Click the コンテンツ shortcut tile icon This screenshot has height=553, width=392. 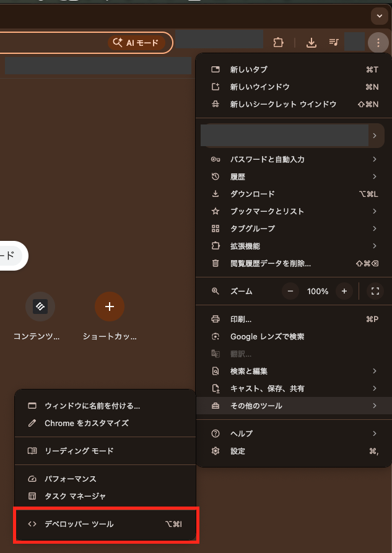coord(40,307)
